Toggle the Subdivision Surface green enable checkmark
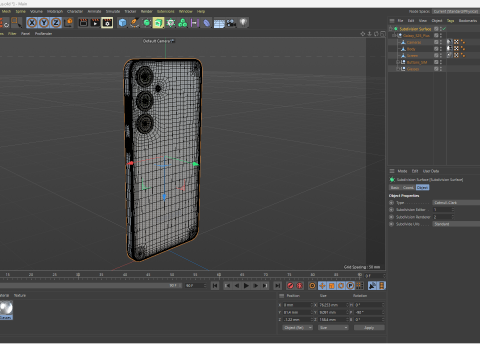The height and width of the screenshot is (360, 480). click(444, 29)
